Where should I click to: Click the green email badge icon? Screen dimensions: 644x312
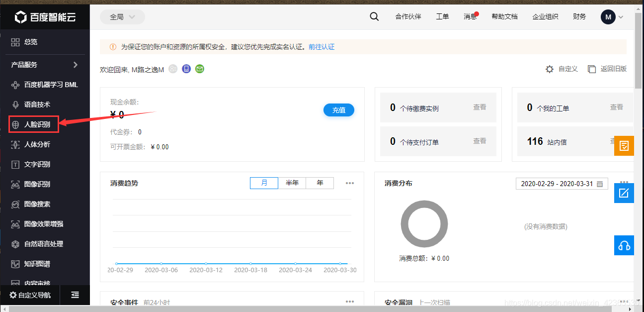[200, 69]
